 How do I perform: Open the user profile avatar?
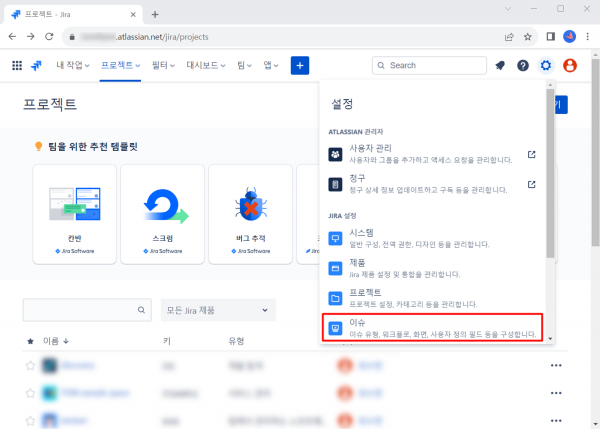570,65
